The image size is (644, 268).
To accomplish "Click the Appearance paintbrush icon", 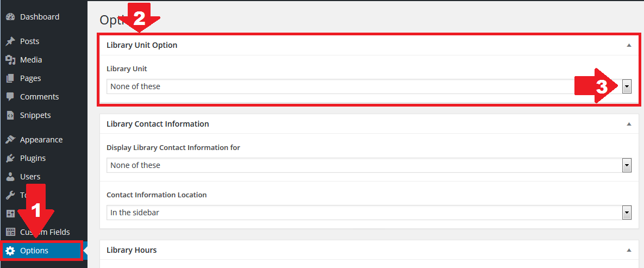I will 10,140.
